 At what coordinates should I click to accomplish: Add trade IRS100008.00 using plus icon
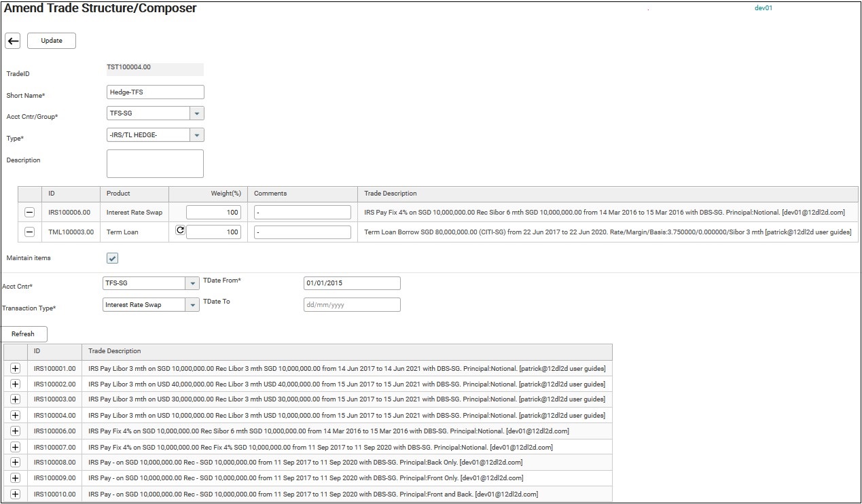(16, 463)
